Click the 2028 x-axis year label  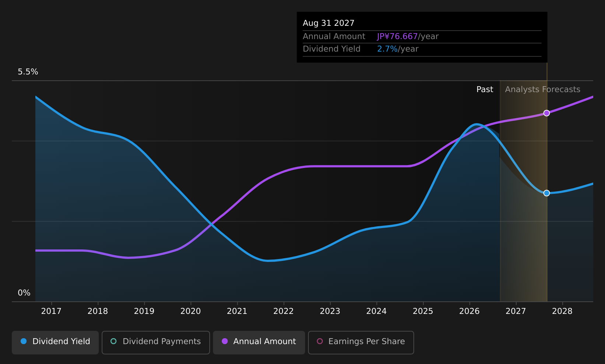562,311
